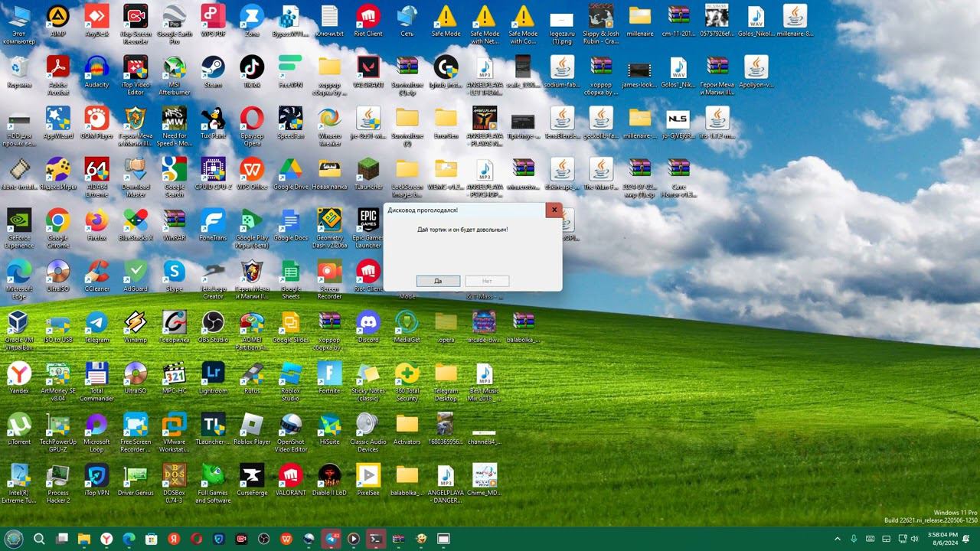
Task: Select the Google Earth Pro shortcut
Action: pyautogui.click(x=174, y=24)
